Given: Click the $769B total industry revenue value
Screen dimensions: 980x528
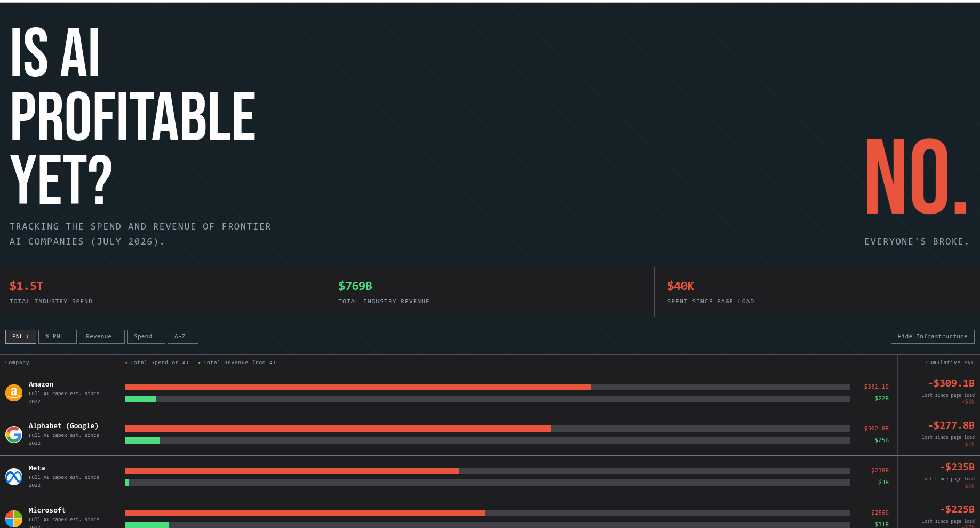Looking at the screenshot, I should [x=355, y=286].
